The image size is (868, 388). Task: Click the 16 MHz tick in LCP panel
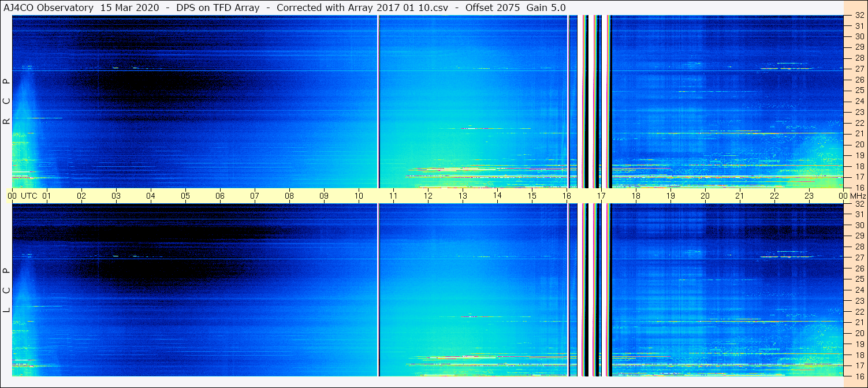[859, 376]
